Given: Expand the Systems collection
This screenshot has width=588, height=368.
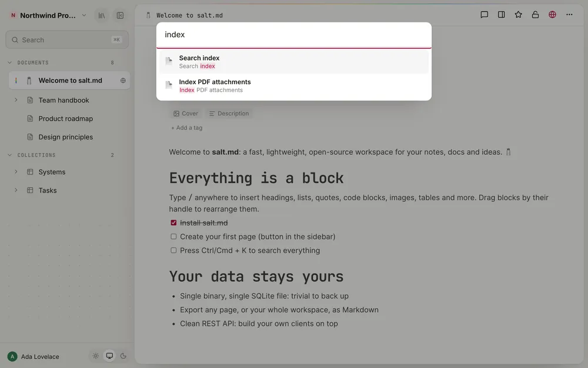Looking at the screenshot, I should 16,171.
